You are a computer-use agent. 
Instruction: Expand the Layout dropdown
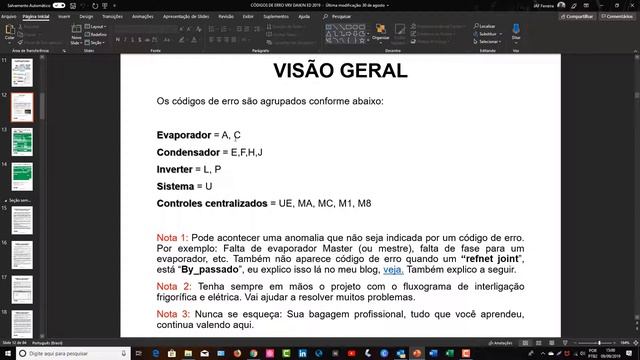coord(96,27)
